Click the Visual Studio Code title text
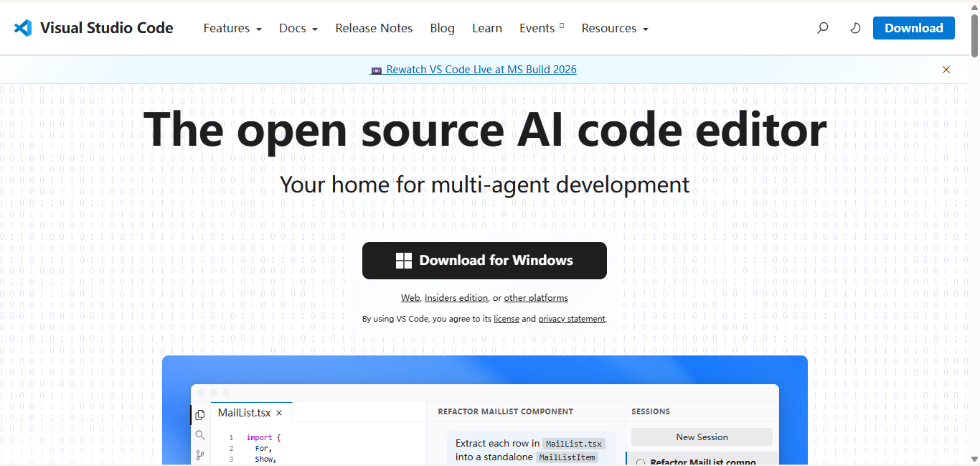The image size is (980, 466). 107,28
